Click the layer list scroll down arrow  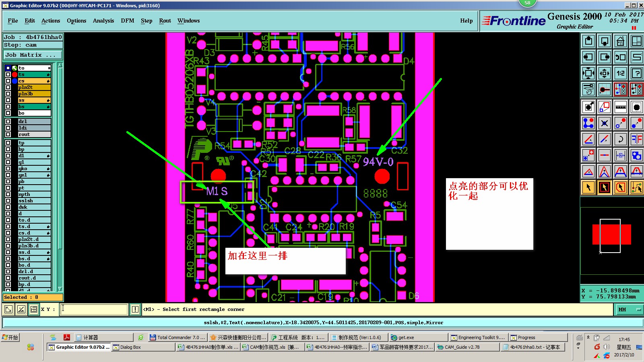[x=60, y=289]
